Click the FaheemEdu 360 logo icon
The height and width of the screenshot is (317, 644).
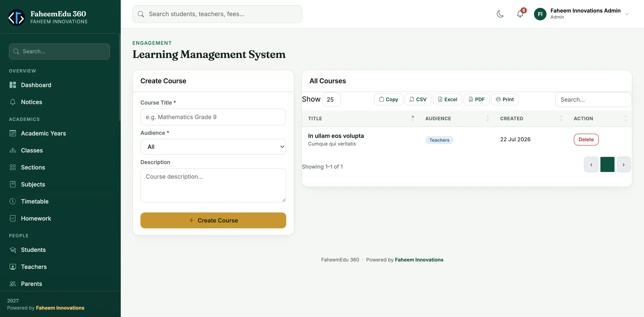(x=17, y=17)
